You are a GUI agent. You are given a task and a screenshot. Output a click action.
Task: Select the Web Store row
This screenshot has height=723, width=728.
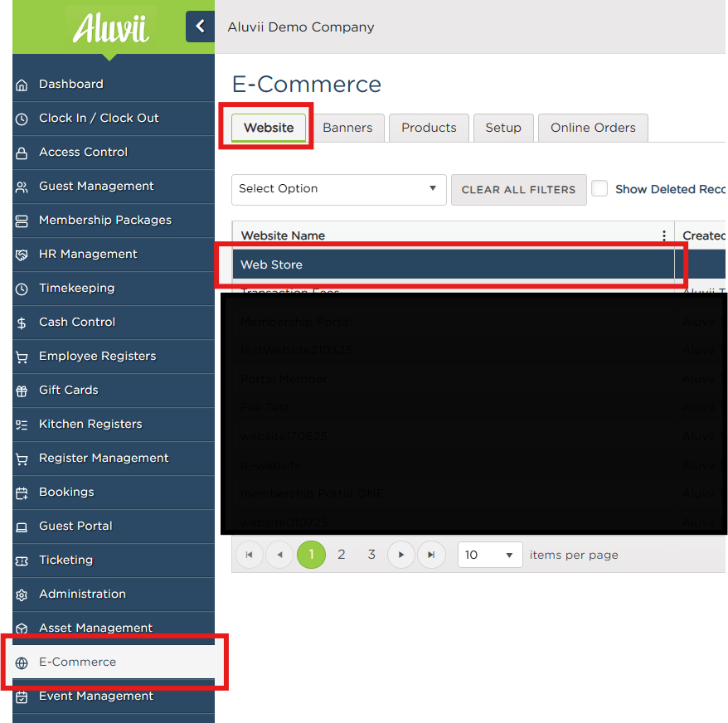[478, 264]
